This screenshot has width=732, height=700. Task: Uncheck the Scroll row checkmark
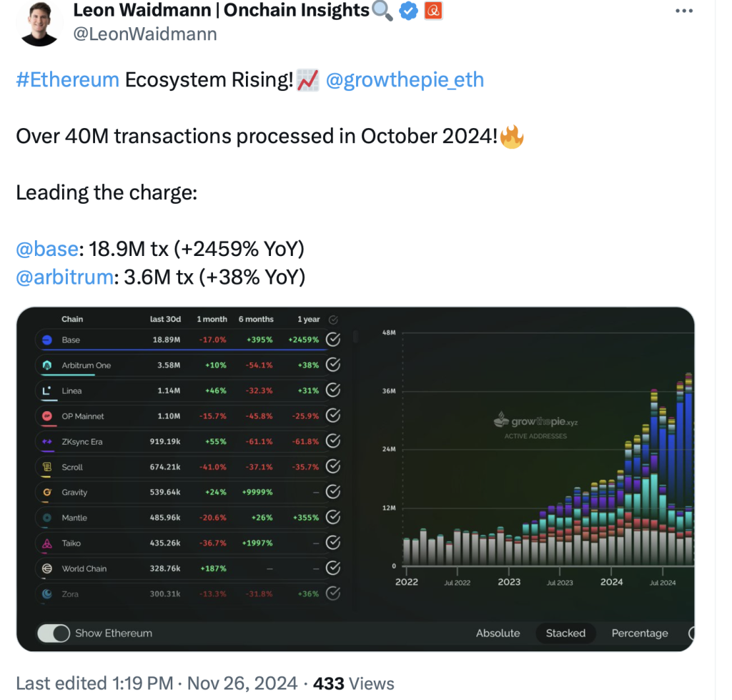(x=333, y=466)
